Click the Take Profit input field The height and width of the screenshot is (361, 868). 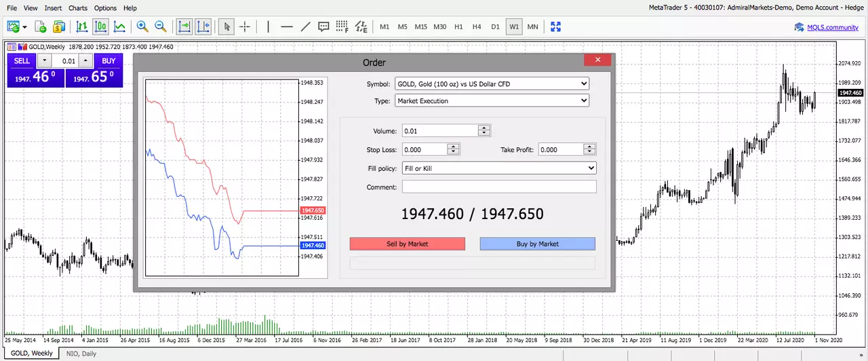click(561, 149)
